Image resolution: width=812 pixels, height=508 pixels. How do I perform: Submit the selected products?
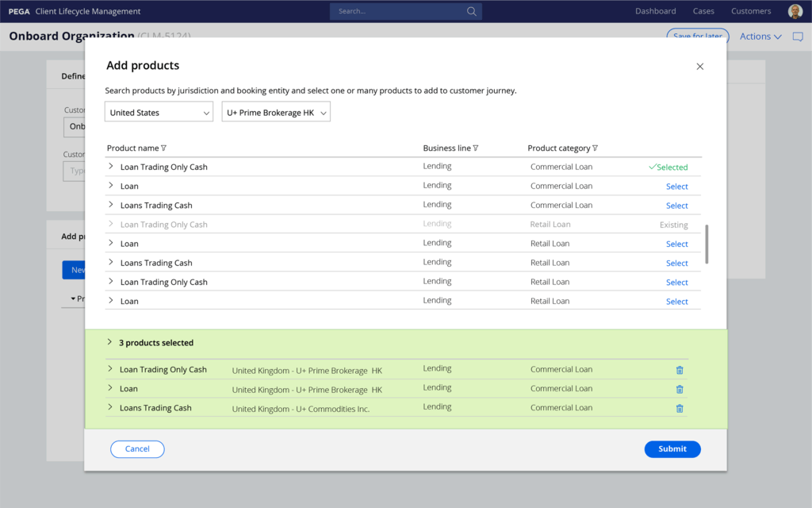(672, 449)
